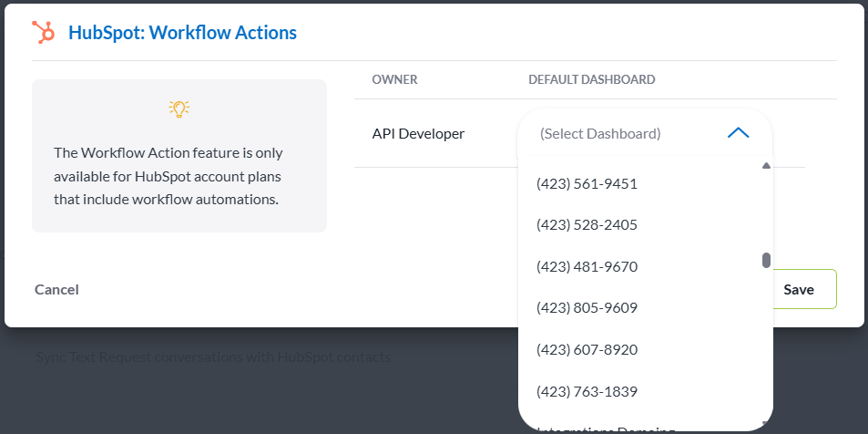Click the HubSpot: Workflow Actions title
Viewport: 868px width, 434px height.
[182, 33]
